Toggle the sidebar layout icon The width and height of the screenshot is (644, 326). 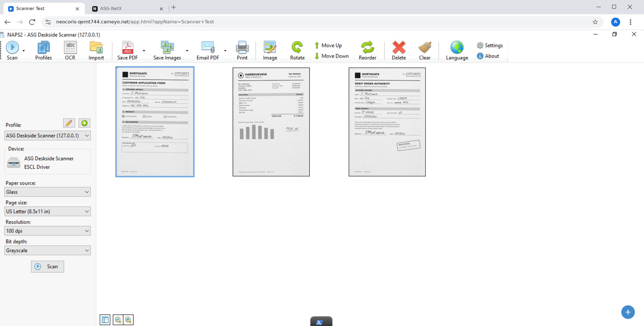click(105, 320)
